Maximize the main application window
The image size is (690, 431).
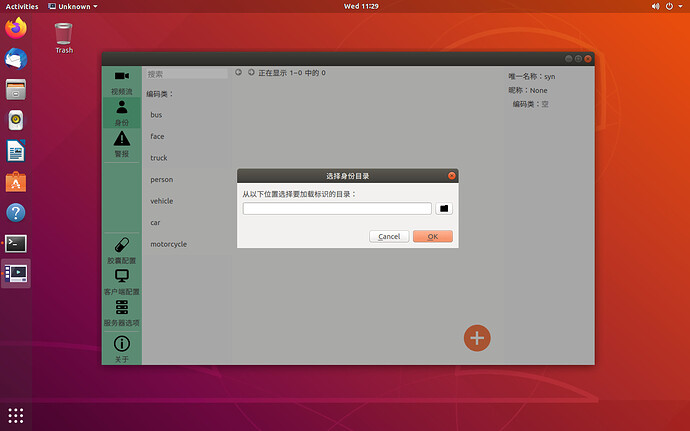click(578, 59)
